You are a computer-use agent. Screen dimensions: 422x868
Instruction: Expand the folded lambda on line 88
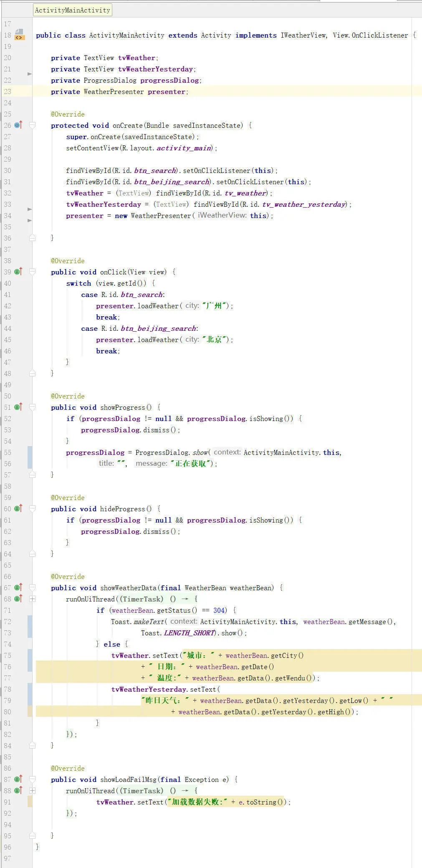(x=32, y=790)
